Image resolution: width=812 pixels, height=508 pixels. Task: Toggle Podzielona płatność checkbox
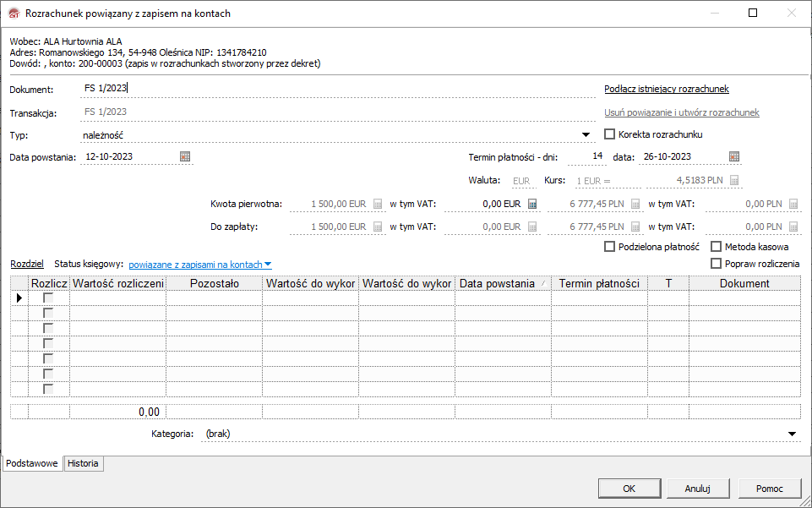point(609,247)
